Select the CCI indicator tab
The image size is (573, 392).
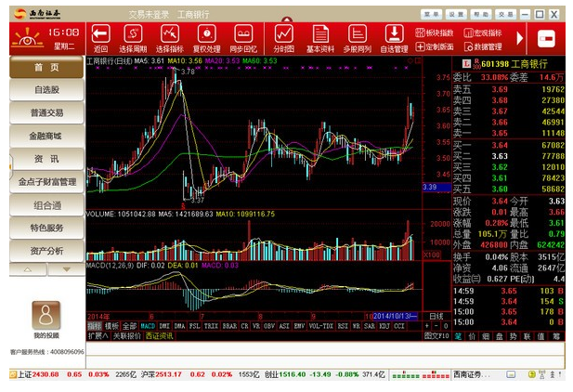[x=399, y=326]
